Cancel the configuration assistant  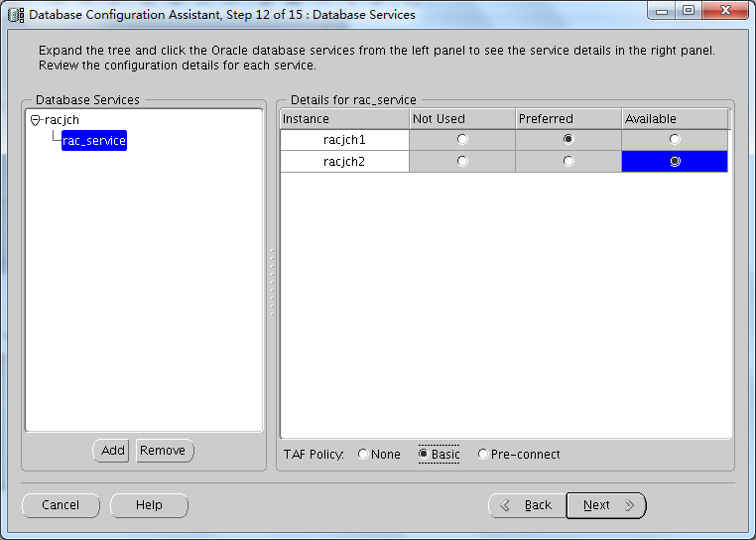[x=61, y=505]
